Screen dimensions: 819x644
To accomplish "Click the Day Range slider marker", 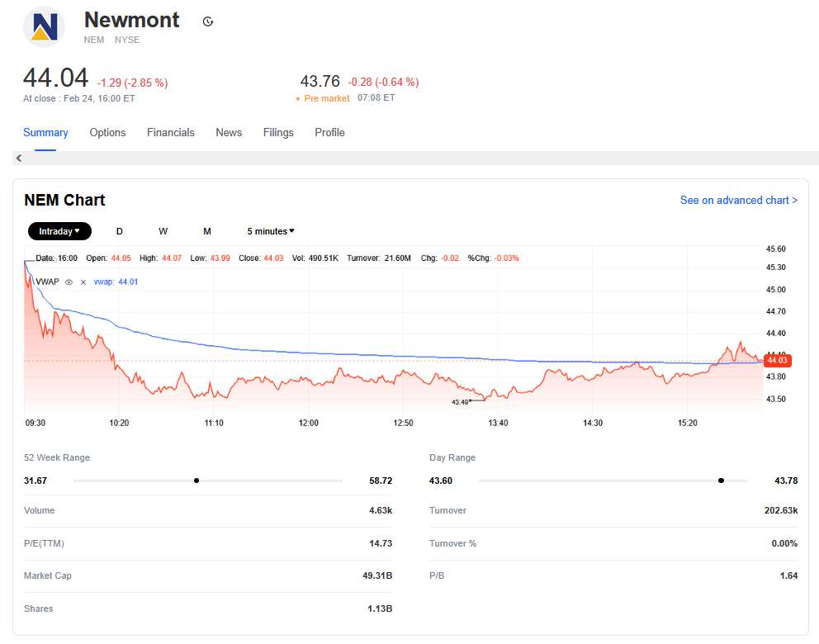I will [721, 481].
